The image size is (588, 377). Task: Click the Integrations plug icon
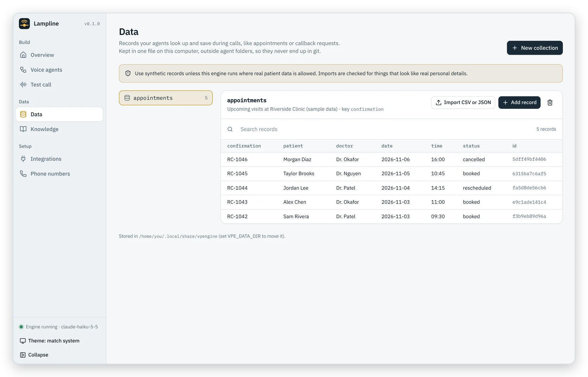tap(23, 159)
